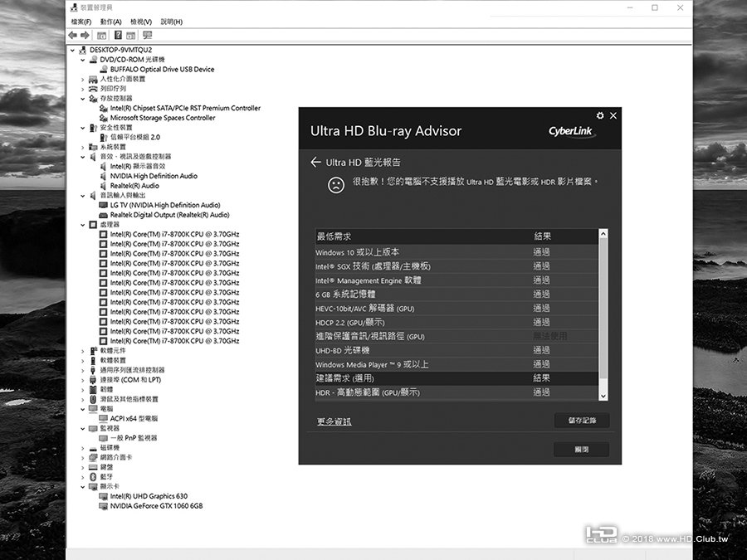
Task: Open 說明(H) menu
Action: tap(172, 22)
